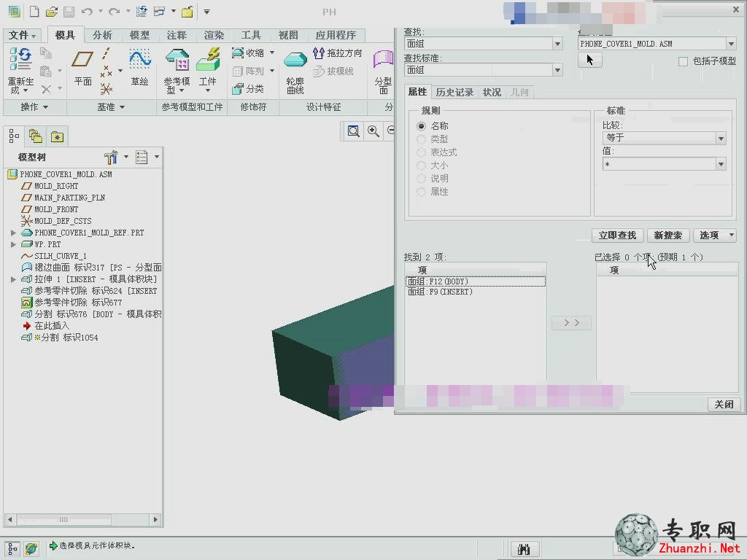Screen dimensions: 747x560
Task: Click the Undo arrow icon
Action: pyautogui.click(x=86, y=12)
